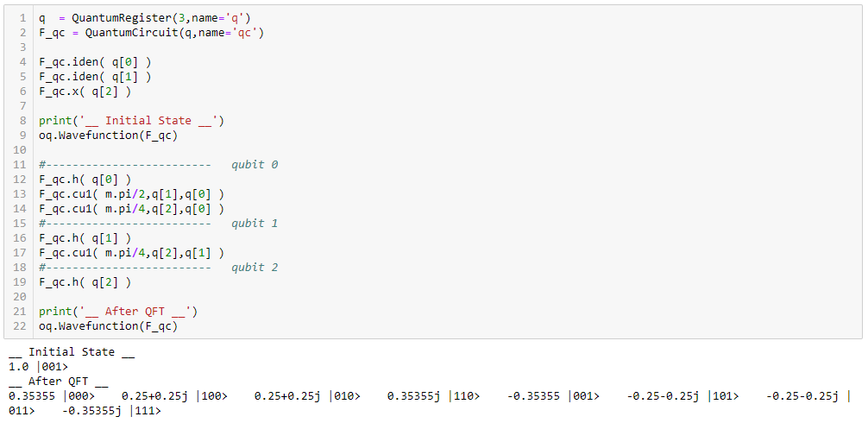Viewport: 868px width, 423px height.
Task: Click the F_qc.x( q[2] ) statement
Action: pyautogui.click(x=85, y=92)
